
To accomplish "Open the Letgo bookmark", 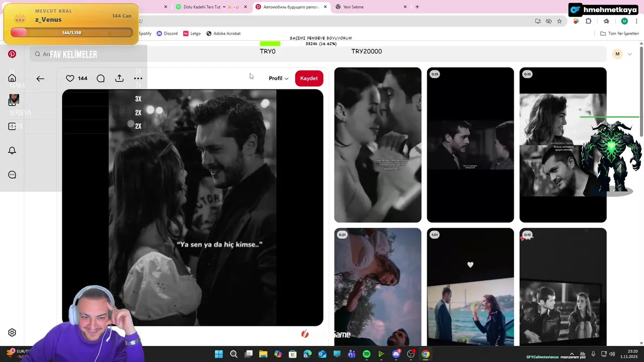I will 192,34.
